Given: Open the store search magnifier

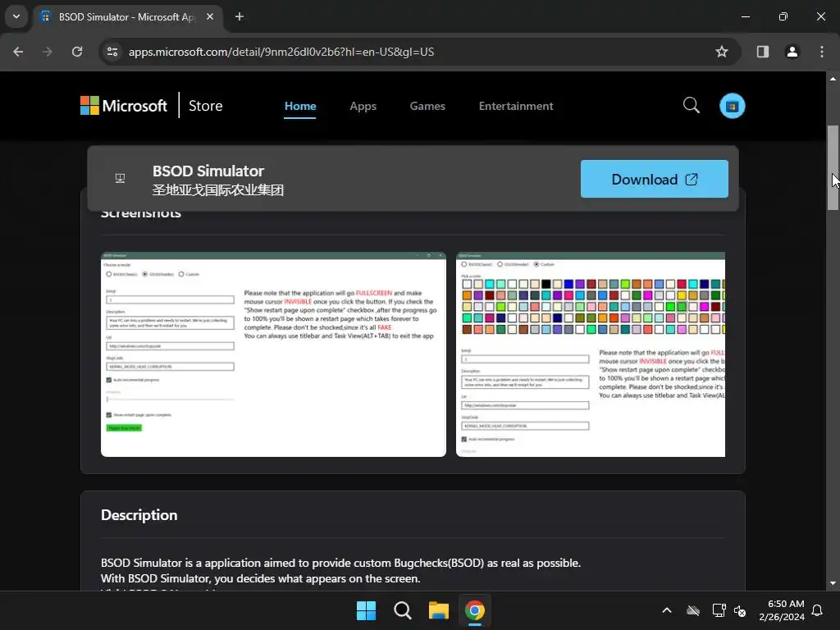Looking at the screenshot, I should click(x=691, y=106).
